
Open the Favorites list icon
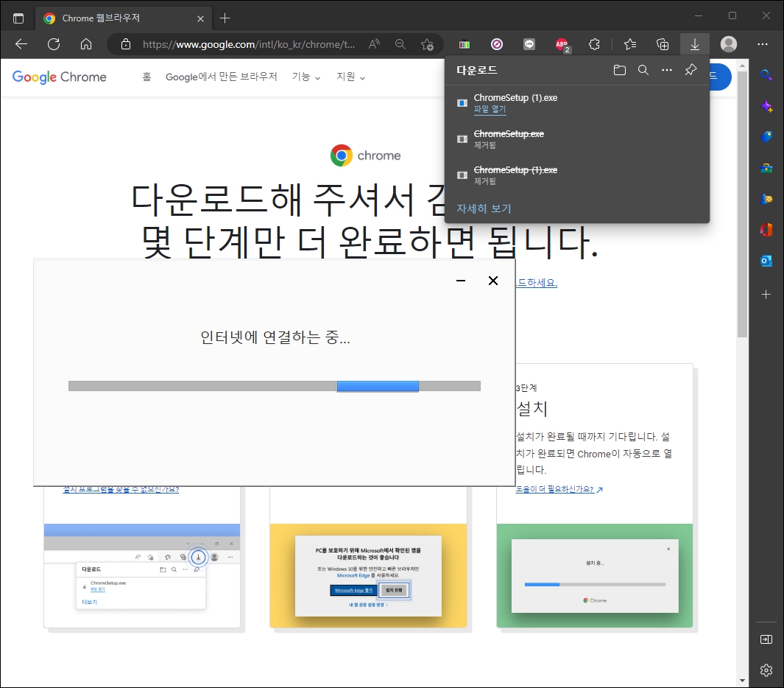[x=630, y=44]
